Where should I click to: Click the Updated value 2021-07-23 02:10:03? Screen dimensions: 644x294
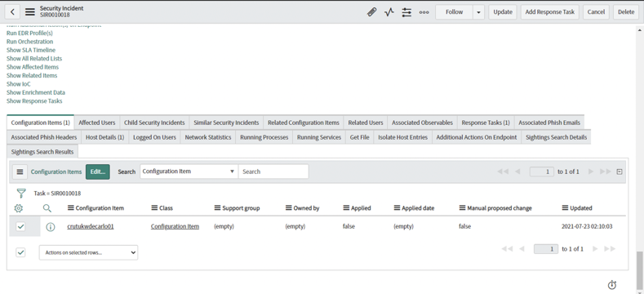point(587,226)
